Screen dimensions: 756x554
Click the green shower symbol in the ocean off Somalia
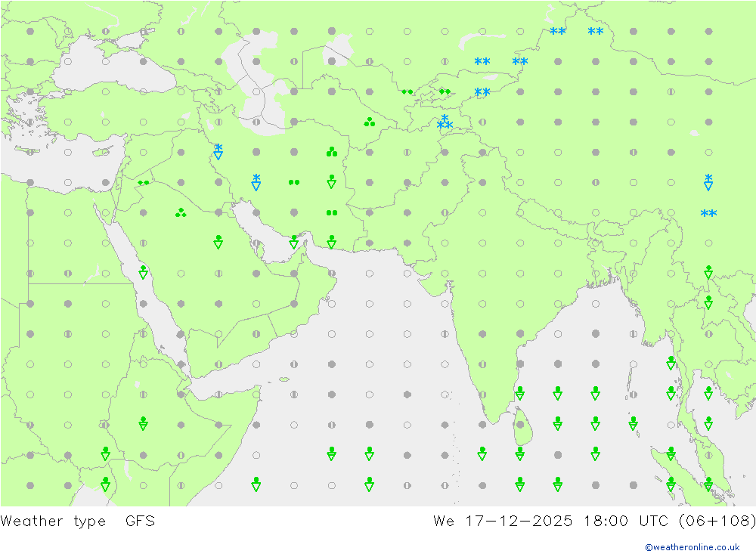256,484
